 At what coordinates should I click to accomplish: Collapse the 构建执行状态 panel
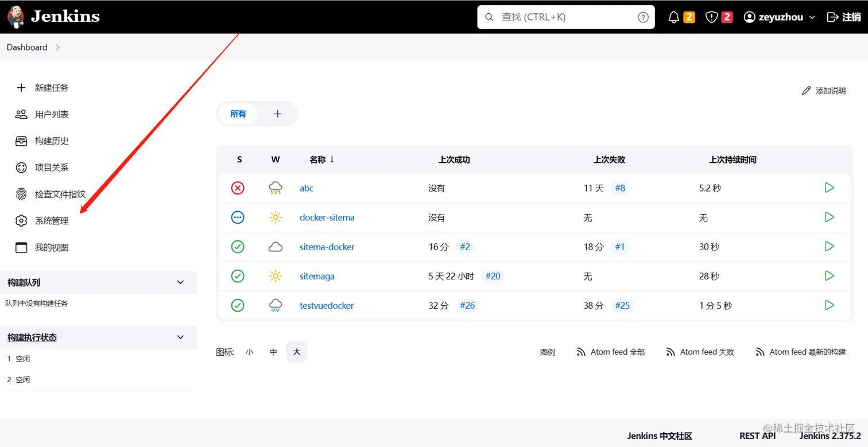(180, 337)
